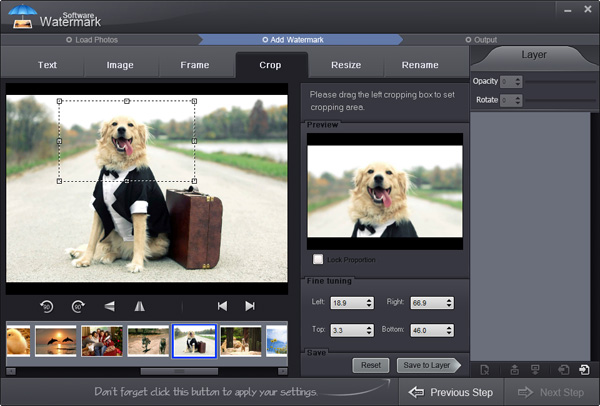The height and width of the screenshot is (406, 600).
Task: Close the Watermark Software window
Action: pyautogui.click(x=588, y=9)
